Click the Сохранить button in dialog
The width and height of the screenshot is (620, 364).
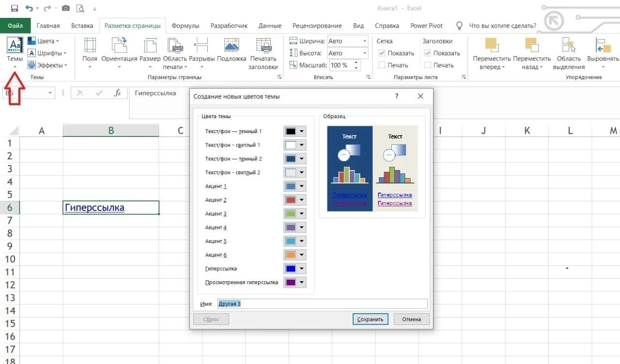(371, 319)
